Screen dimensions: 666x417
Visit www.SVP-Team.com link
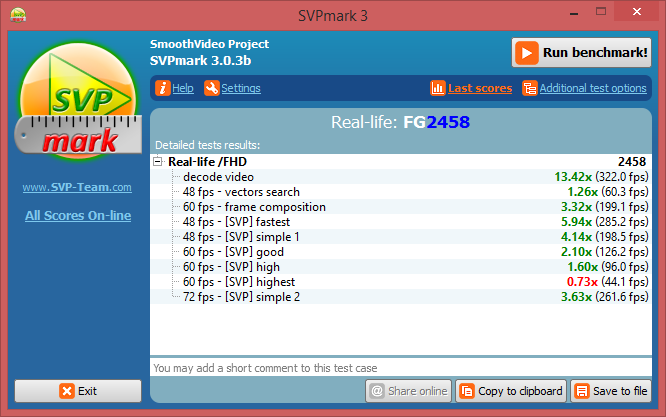click(x=77, y=187)
